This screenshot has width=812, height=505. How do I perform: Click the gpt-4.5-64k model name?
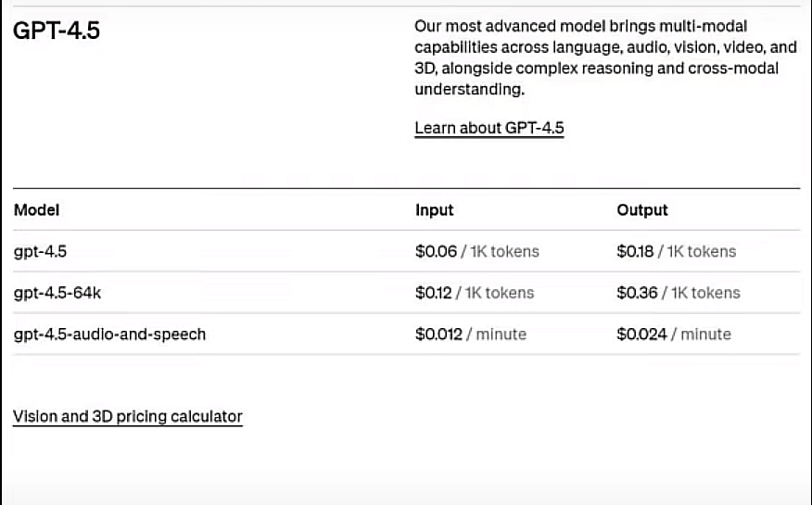[x=57, y=293]
